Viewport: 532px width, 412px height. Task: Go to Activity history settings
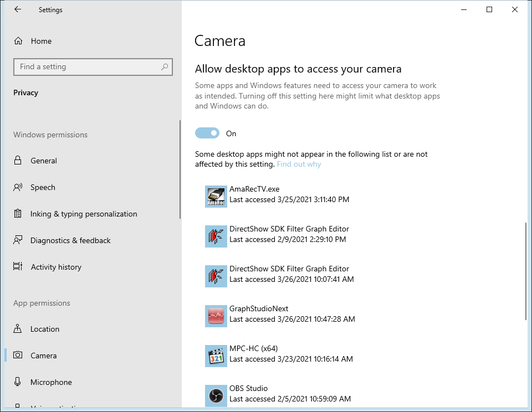coord(56,267)
